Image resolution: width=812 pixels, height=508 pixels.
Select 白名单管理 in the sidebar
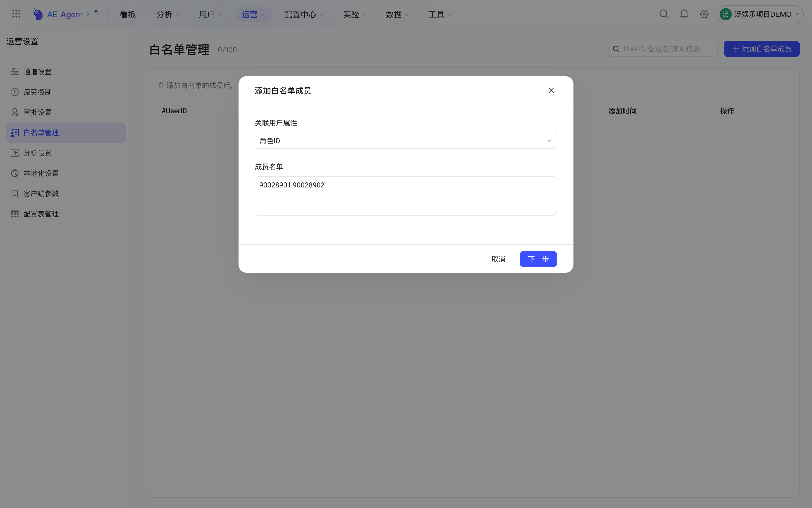pyautogui.click(x=66, y=133)
